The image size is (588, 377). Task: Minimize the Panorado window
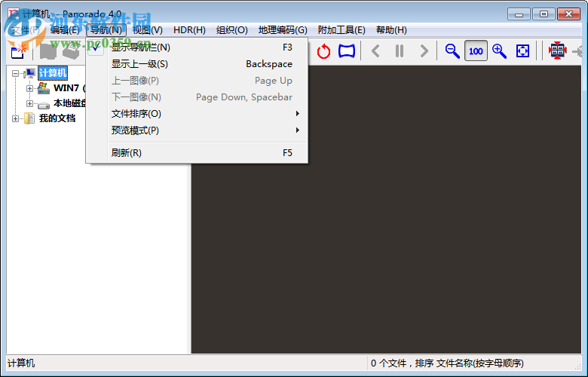[x=519, y=14]
